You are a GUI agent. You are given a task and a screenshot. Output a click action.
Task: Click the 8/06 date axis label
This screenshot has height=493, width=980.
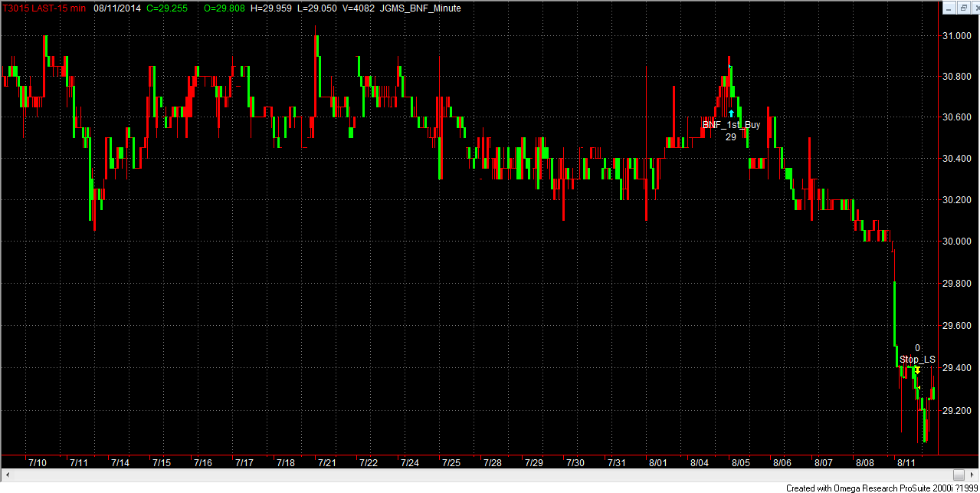click(x=782, y=462)
